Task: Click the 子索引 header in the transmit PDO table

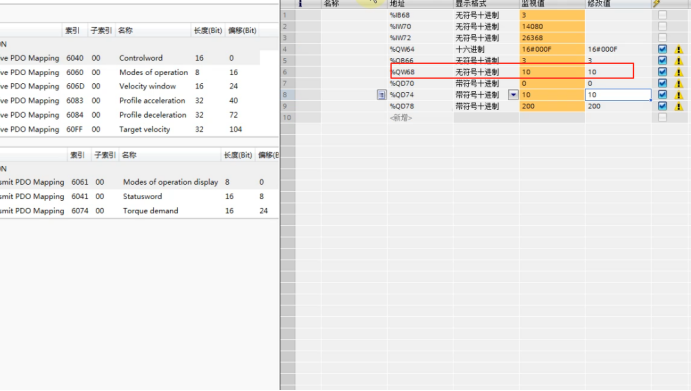Action: 104,155
